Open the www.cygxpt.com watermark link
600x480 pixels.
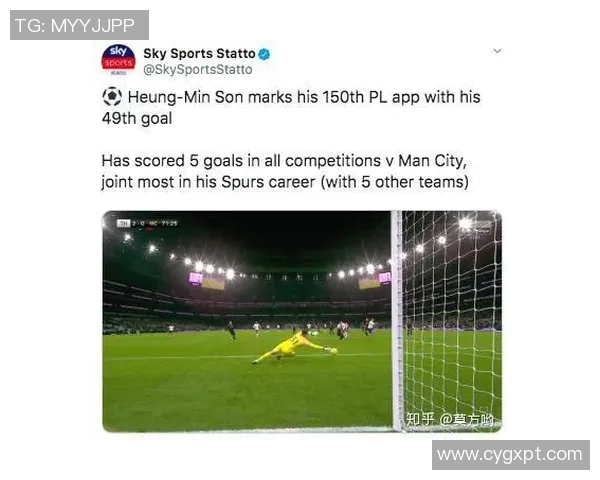510,455
